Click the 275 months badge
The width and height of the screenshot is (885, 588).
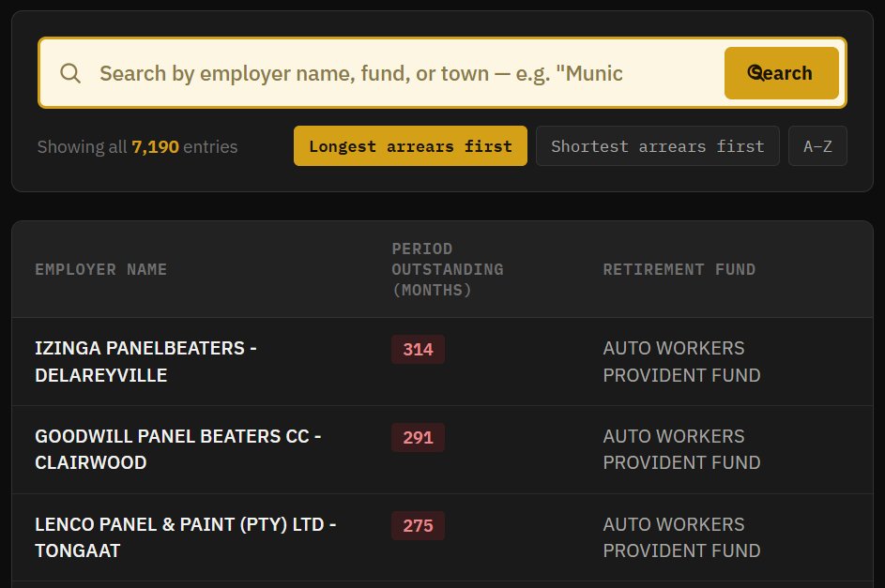tap(419, 525)
